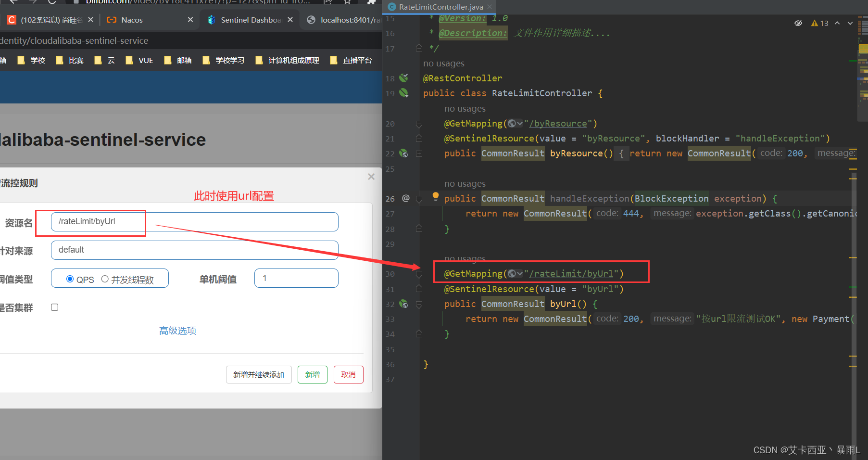Click the BlockException parameter type on line 26
868x460 pixels.
tap(671, 199)
